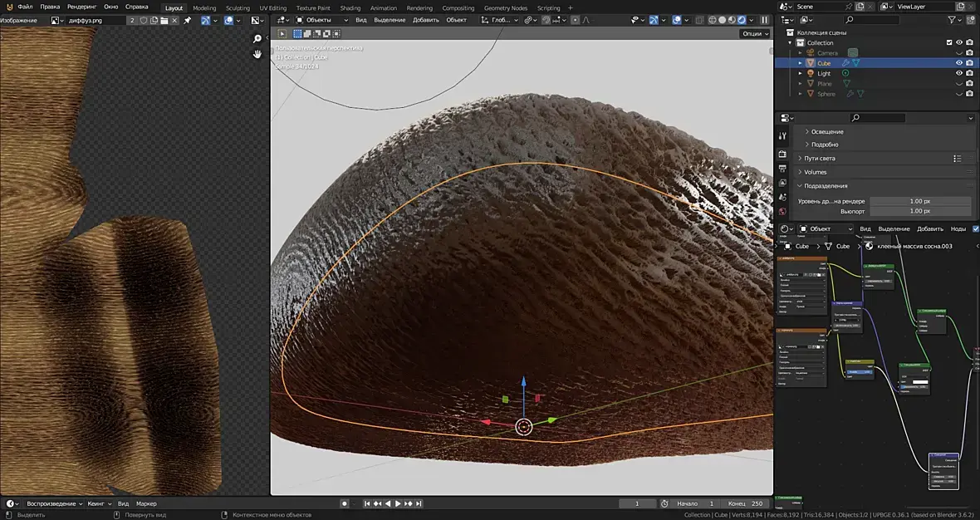Pin the diffuse image in image editor

[x=187, y=20]
